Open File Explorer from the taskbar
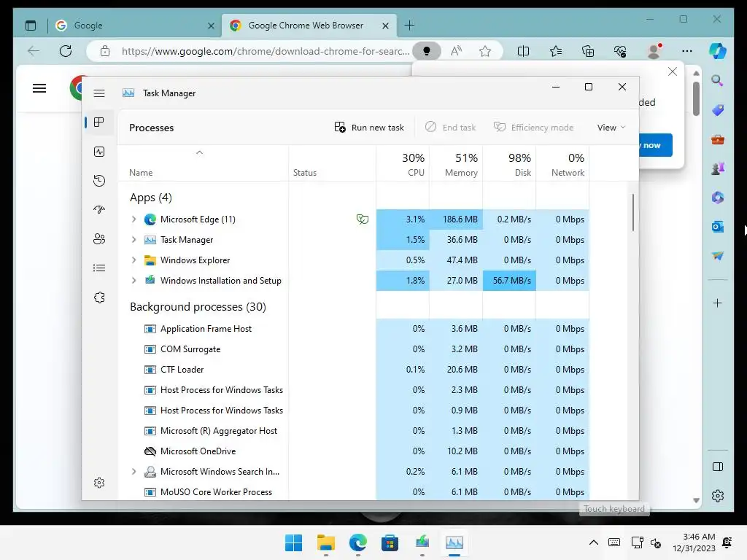The width and height of the screenshot is (747, 560). [x=326, y=542]
